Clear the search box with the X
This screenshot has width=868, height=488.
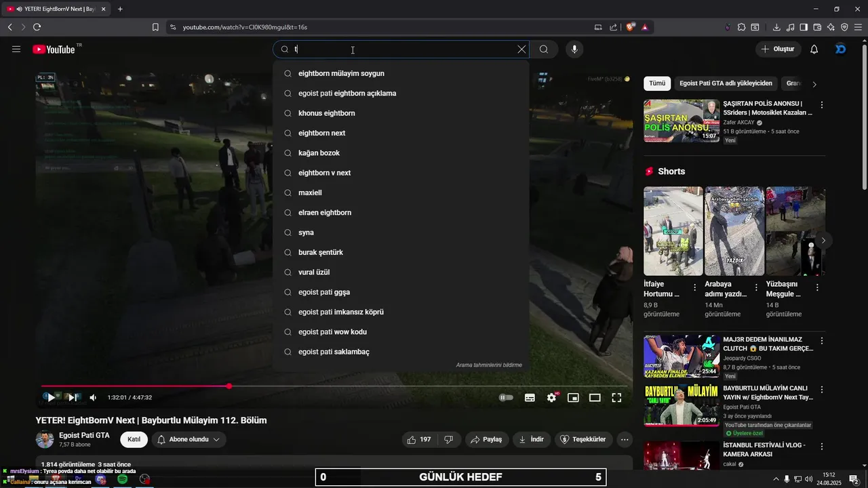(x=521, y=49)
